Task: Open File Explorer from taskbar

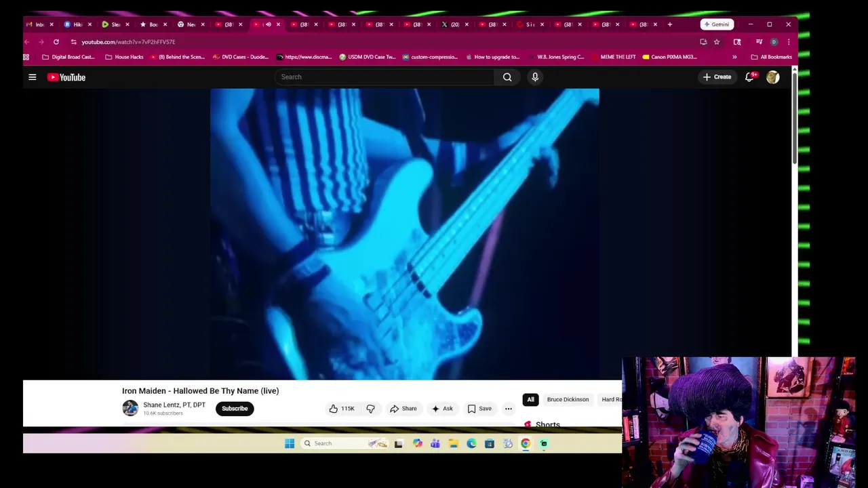Action: (x=454, y=443)
